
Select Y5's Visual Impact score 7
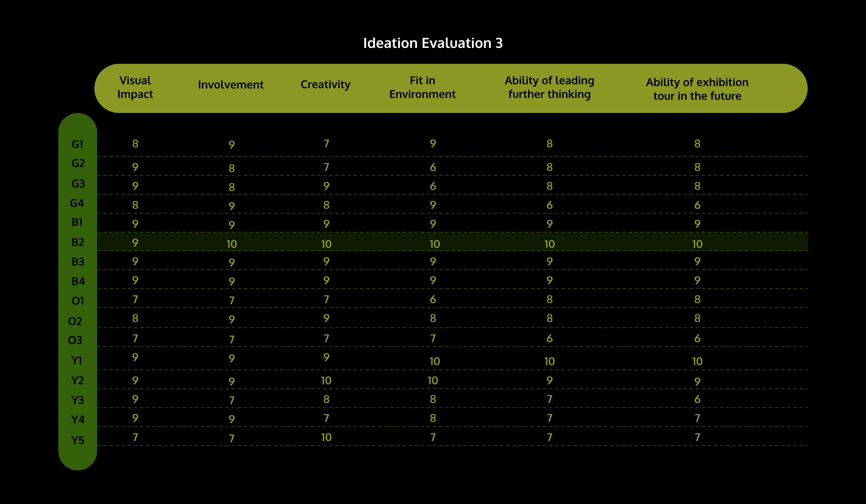pos(135,437)
